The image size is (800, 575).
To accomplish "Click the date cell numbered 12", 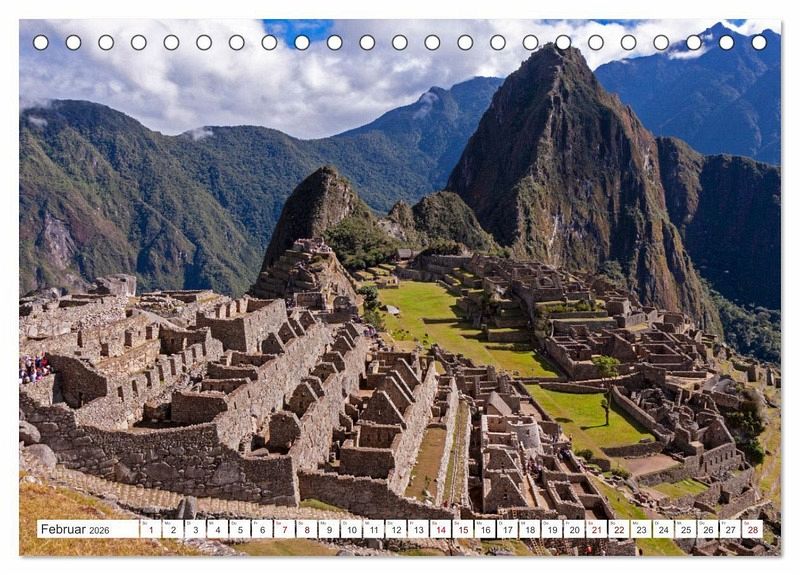I will [x=396, y=529].
